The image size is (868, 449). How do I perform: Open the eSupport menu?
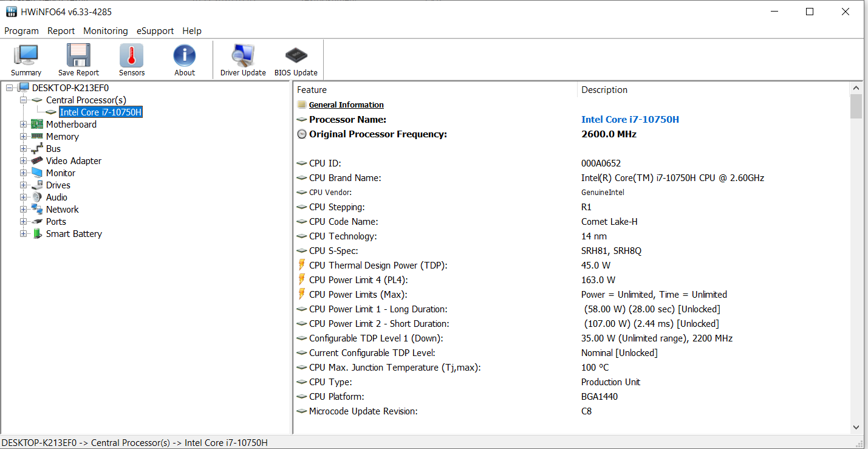tap(155, 31)
